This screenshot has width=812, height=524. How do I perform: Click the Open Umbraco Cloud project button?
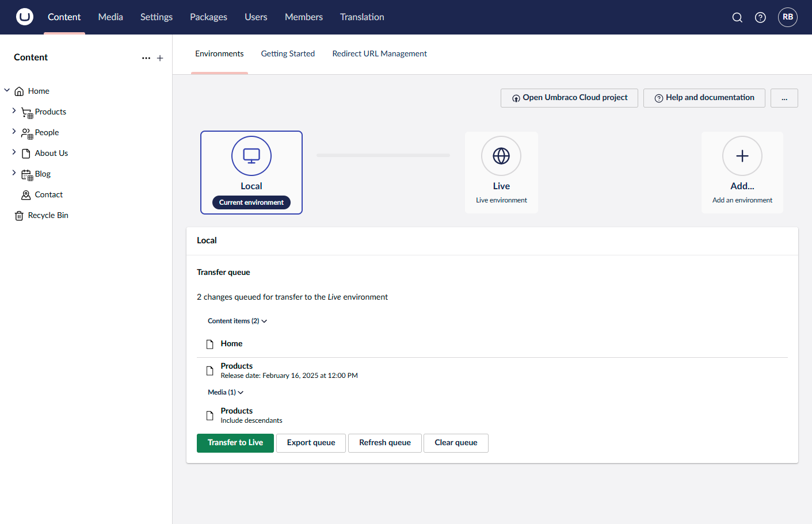569,98
